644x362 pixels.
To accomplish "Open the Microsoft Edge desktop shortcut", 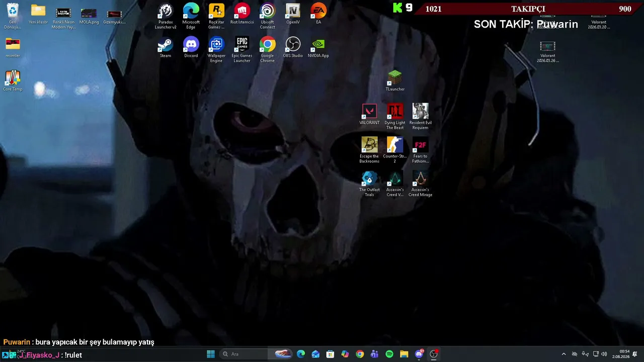I will click(191, 16).
